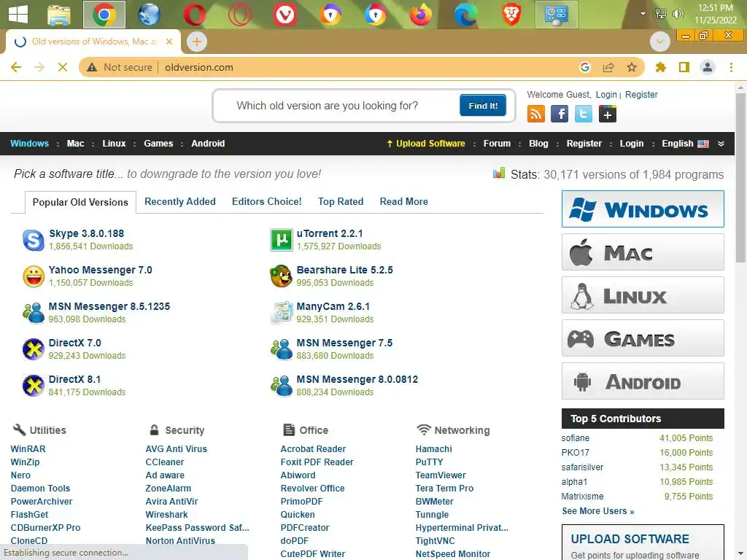Open the Facebook icon
The image size is (747, 560).
click(560, 114)
